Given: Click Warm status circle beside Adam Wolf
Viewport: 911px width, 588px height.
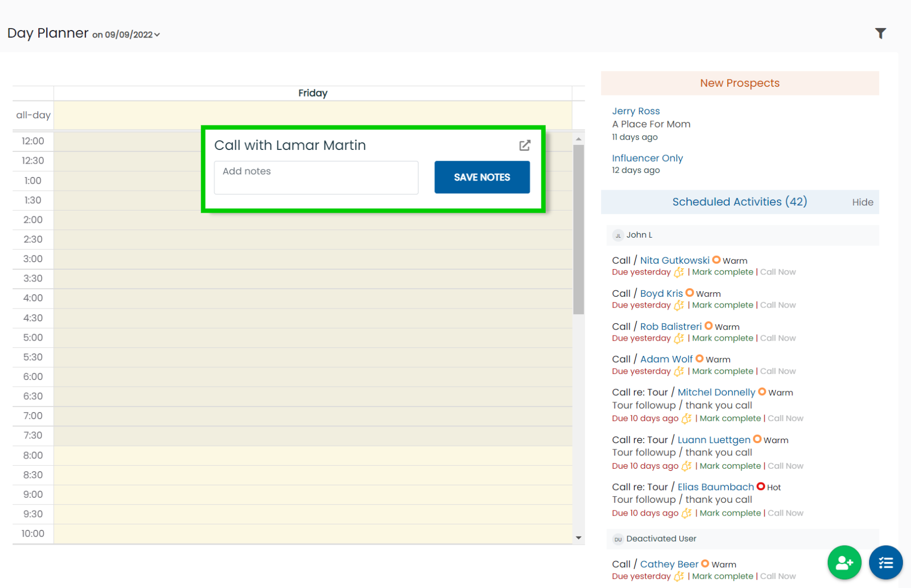Looking at the screenshot, I should click(x=699, y=359).
